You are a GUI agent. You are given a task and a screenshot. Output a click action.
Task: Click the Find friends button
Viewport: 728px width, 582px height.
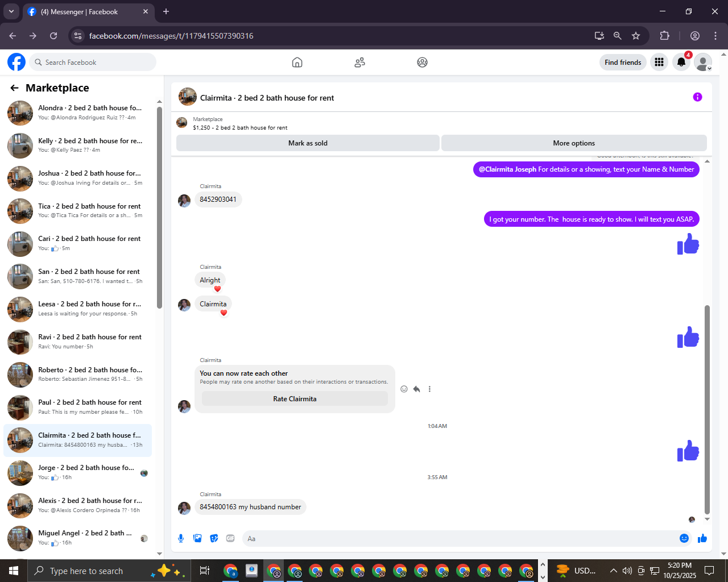pos(623,63)
